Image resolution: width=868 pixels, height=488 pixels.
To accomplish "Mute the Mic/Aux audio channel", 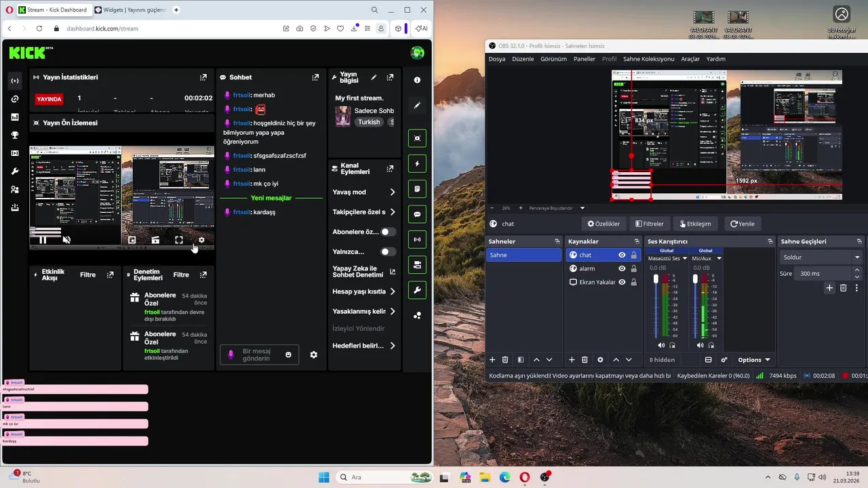I will (701, 346).
